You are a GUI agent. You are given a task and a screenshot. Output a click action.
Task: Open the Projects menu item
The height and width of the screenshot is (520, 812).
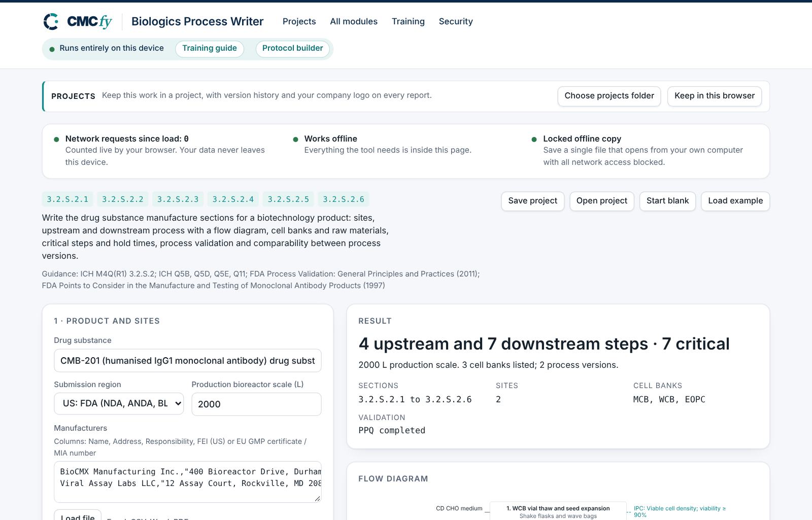pos(299,21)
